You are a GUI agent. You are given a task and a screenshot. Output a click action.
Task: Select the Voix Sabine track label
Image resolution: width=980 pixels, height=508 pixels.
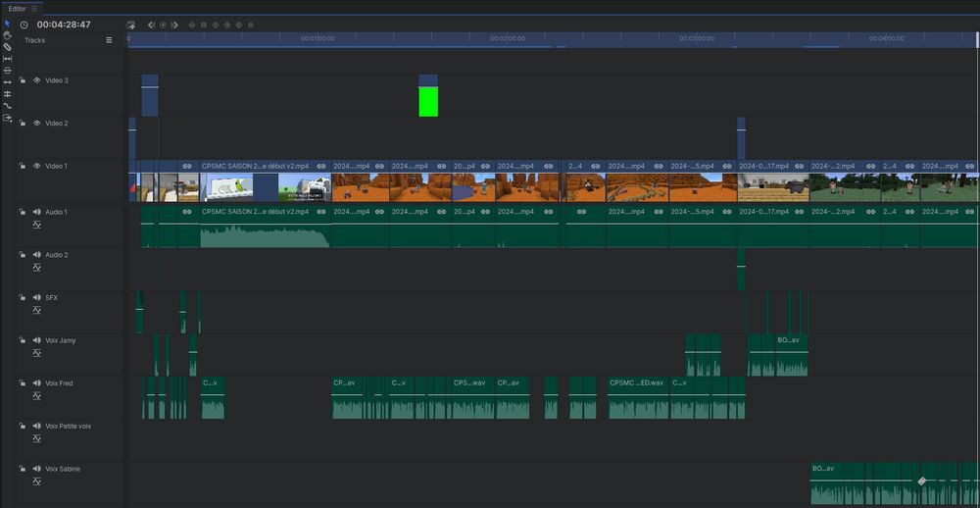coord(63,469)
